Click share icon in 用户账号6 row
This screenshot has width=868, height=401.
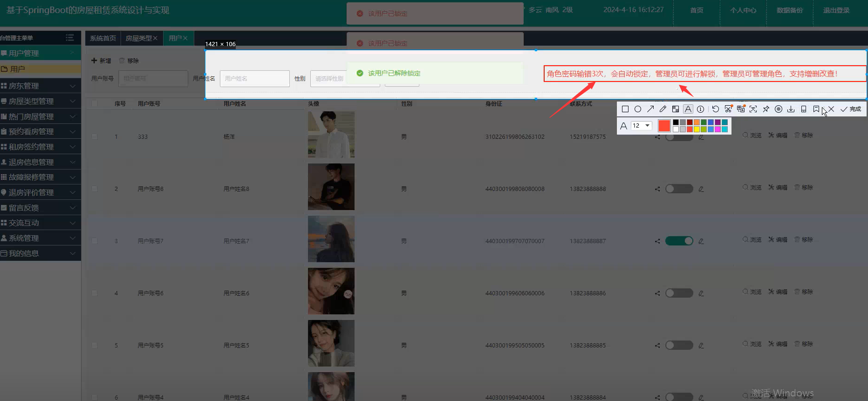tap(657, 293)
